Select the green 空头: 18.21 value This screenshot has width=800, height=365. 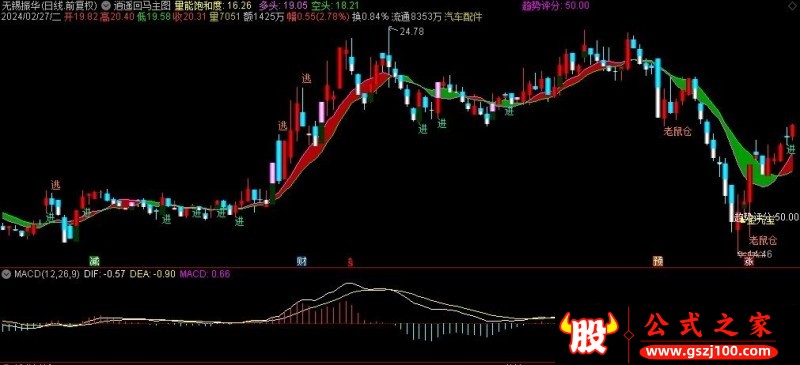[336, 6]
